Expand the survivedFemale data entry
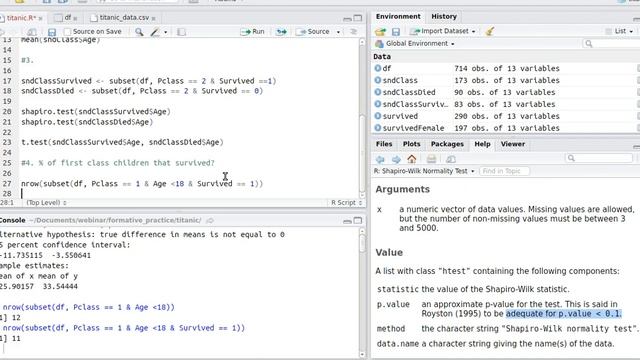 pos(378,128)
